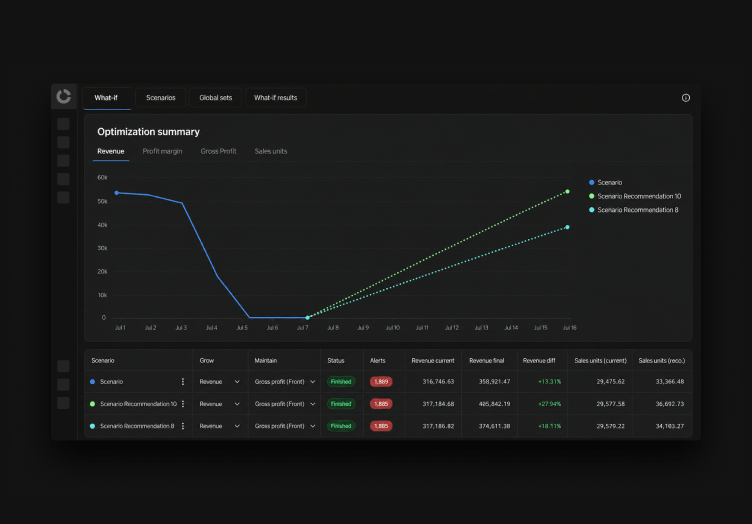
Task: Click the 1,889 alerts badge
Action: tap(381, 382)
